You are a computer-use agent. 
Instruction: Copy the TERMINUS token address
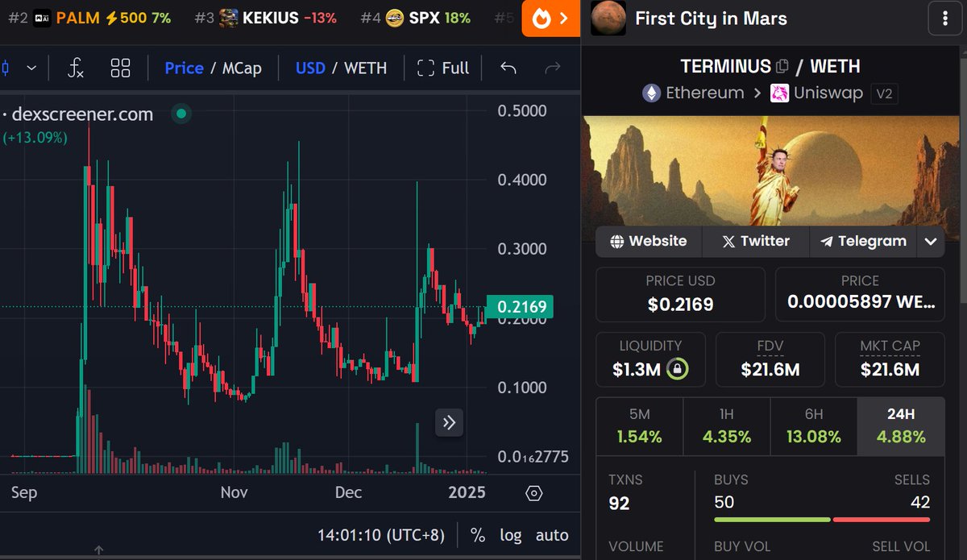[x=782, y=66]
